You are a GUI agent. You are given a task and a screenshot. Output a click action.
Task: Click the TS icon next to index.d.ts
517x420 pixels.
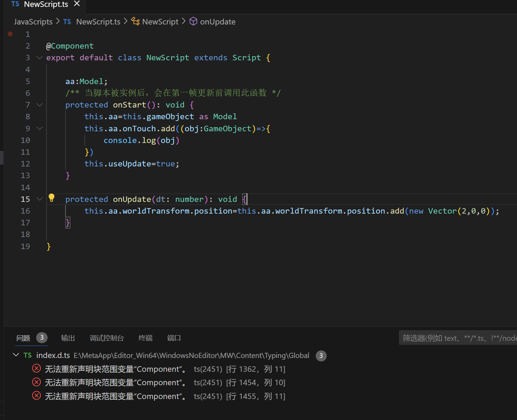28,355
